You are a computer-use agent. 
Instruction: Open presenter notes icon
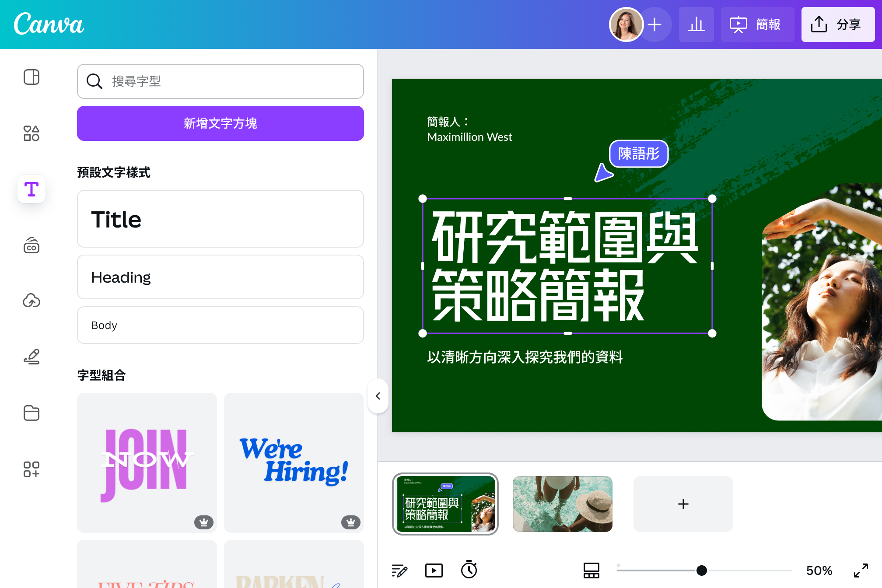pos(399,570)
